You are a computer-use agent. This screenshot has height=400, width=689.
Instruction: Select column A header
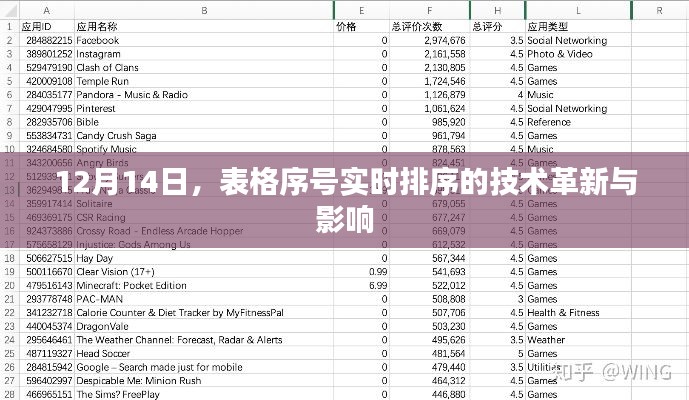click(x=47, y=10)
